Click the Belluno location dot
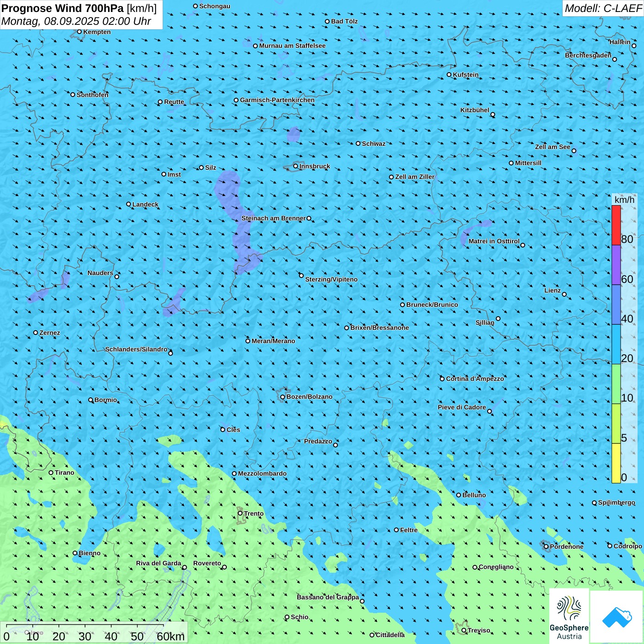This screenshot has width=644, height=644. tap(458, 495)
